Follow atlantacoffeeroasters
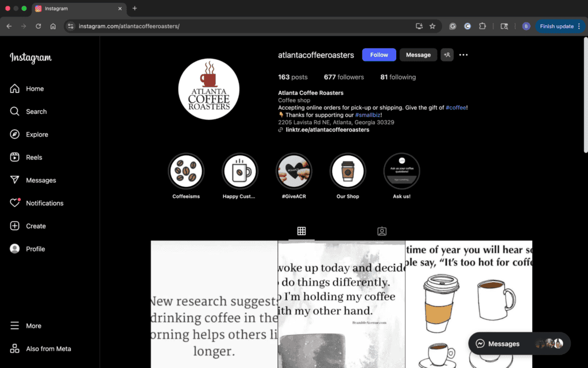The image size is (588, 368). (x=379, y=55)
